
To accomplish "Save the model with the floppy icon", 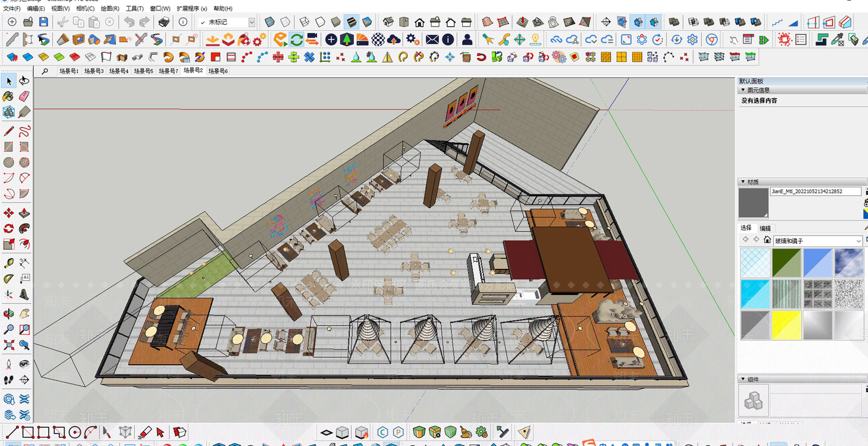I will (x=44, y=22).
